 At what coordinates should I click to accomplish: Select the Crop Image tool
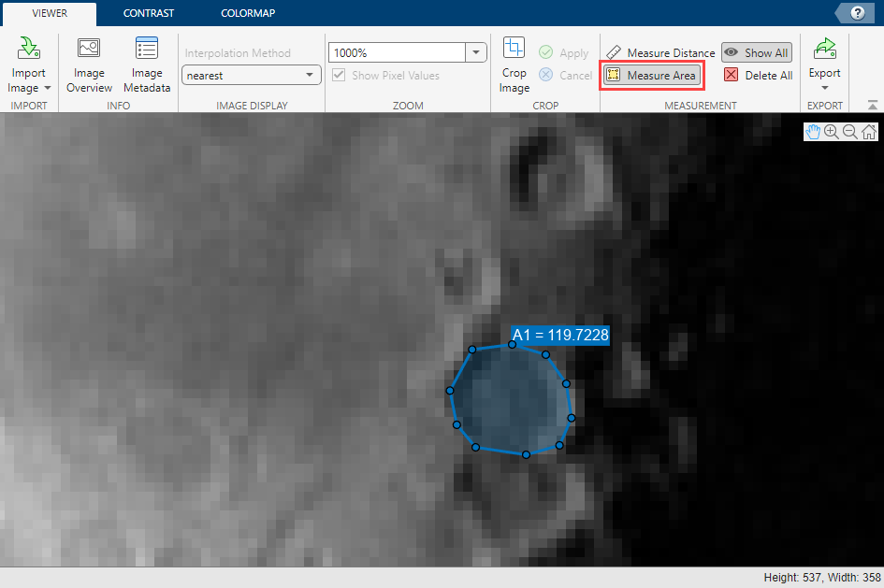tap(514, 64)
